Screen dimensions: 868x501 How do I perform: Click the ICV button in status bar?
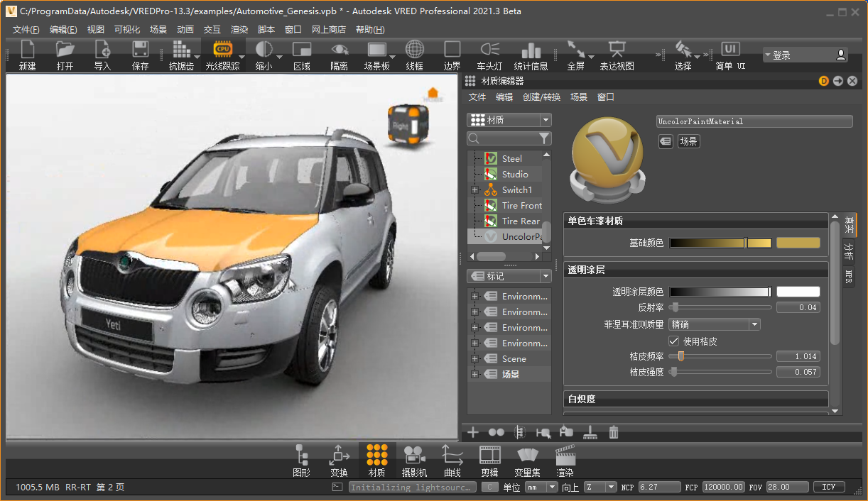[x=829, y=487]
